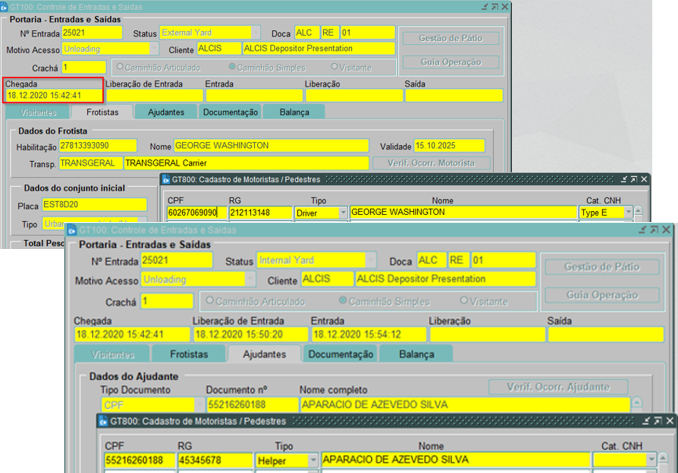Click Nome field GEORGE WASHINGTON in Frotista data
The height and width of the screenshot is (473, 678).
click(x=271, y=146)
